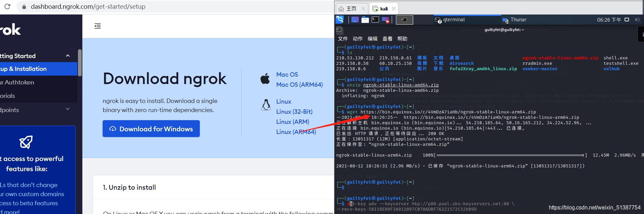Viewport: 644px width, 214px height.
Task: Open the 帮助 terminal menu
Action: point(402,39)
